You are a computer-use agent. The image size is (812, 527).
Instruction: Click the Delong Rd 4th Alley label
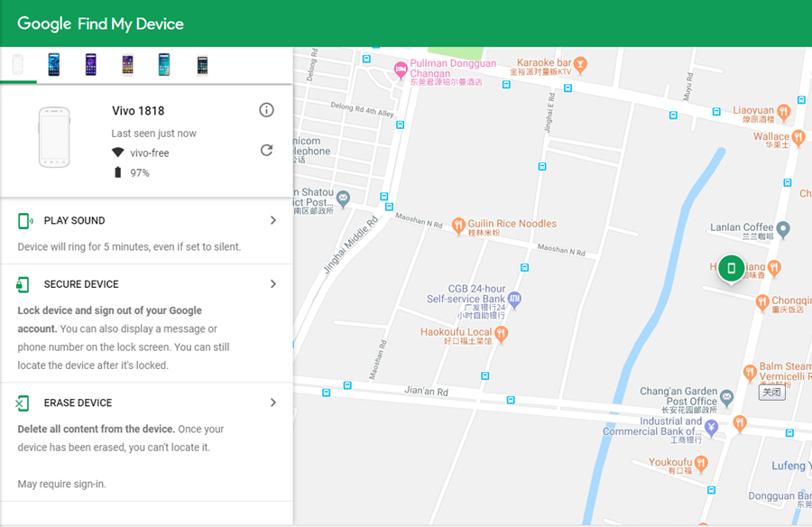362,109
